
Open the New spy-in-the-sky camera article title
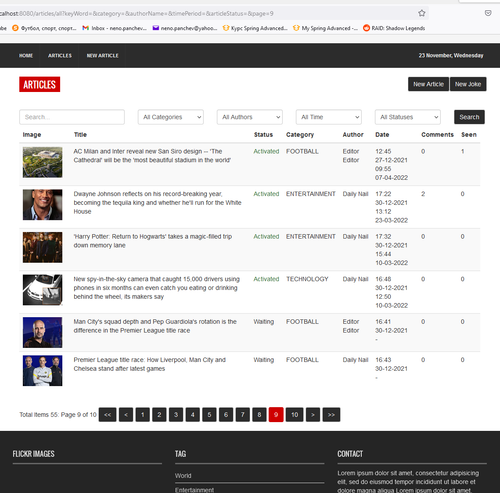coord(157,288)
